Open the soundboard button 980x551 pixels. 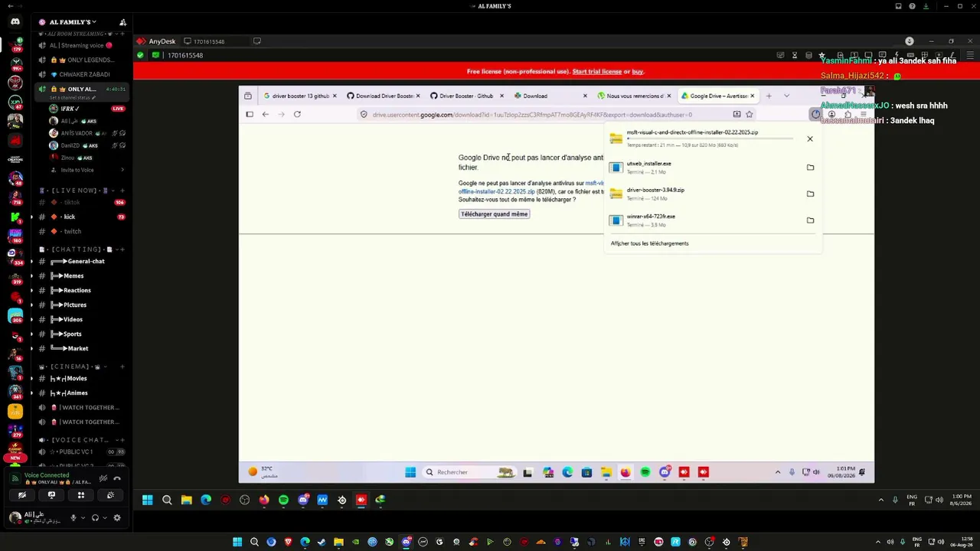(110, 495)
